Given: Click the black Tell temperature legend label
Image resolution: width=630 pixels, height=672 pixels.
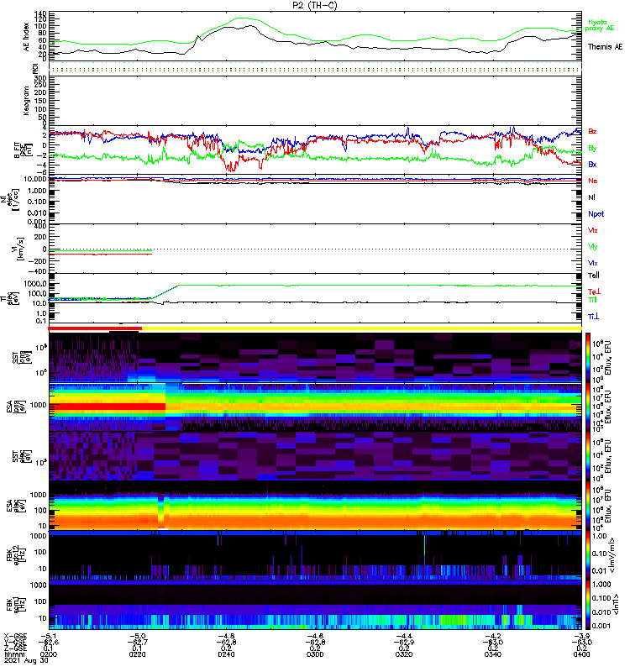Looking at the screenshot, I should click(593, 276).
